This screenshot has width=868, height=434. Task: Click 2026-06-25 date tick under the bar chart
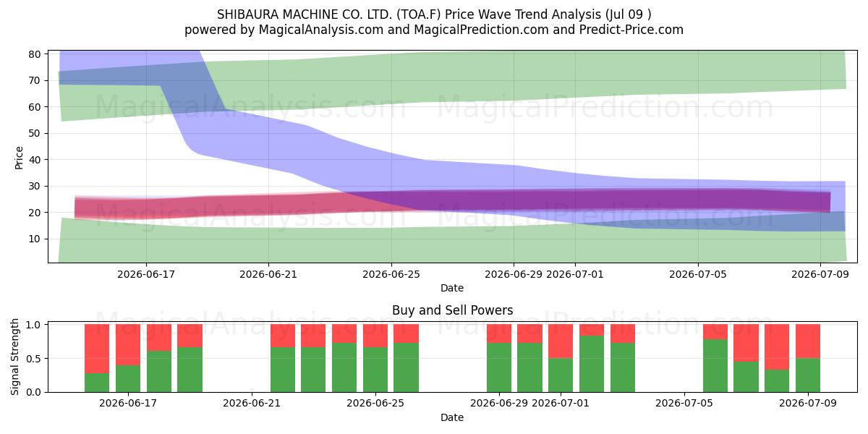[x=375, y=404]
